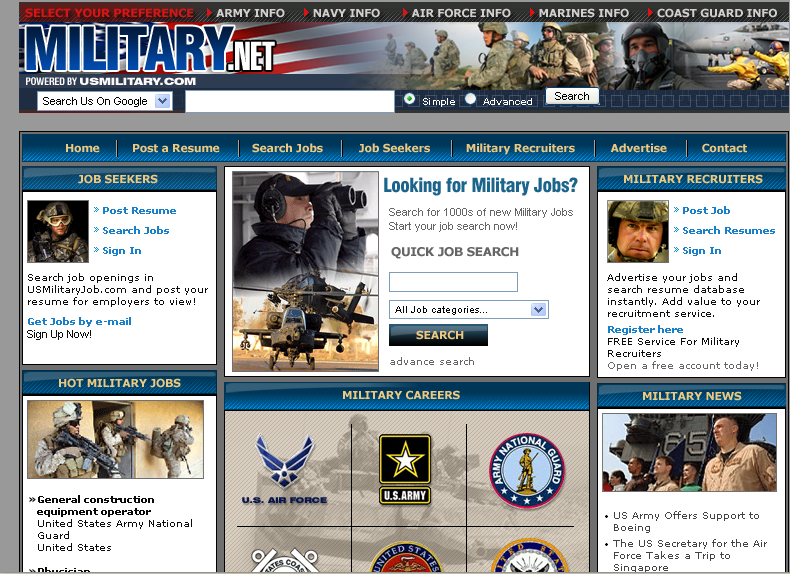This screenshot has height=574, width=790.
Task: Click the recruiter photo in Military Recruiters
Action: pyautogui.click(x=638, y=231)
